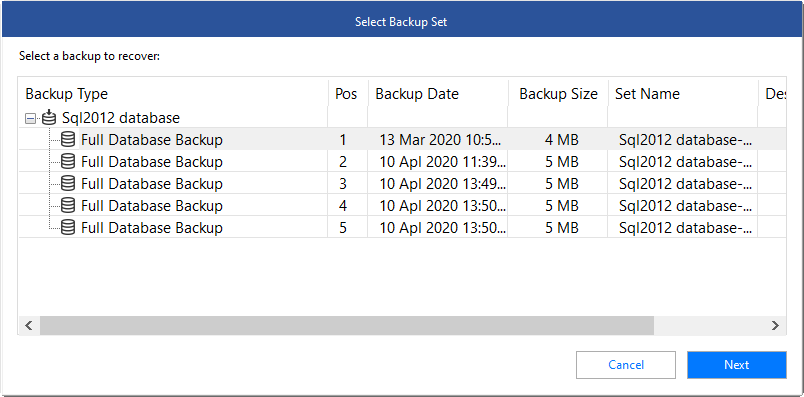This screenshot has width=804, height=397.
Task: Click the Next button
Action: [737, 365]
